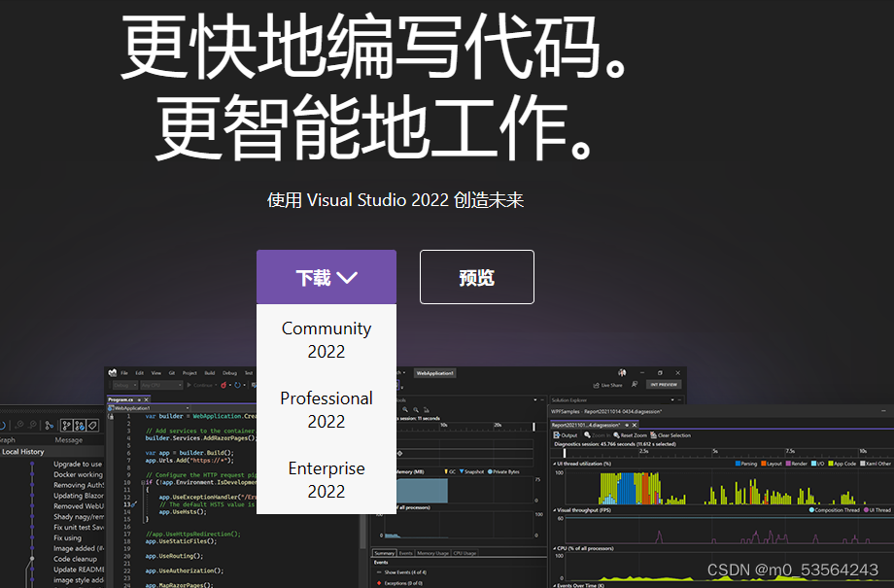Switch to the Program.cs editor tab

coord(120,399)
